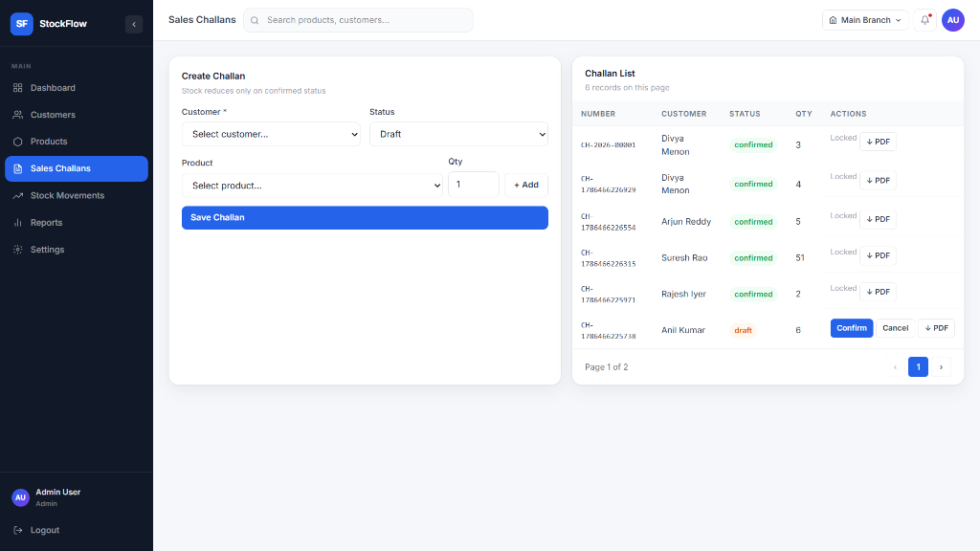The height and width of the screenshot is (551, 980).
Task: Click the + Add product button
Action: [526, 185]
